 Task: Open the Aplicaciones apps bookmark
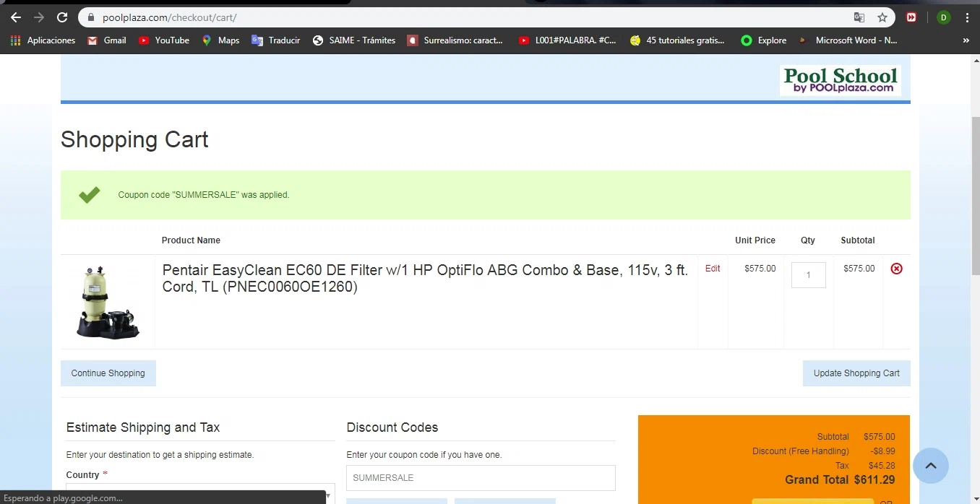[x=43, y=40]
